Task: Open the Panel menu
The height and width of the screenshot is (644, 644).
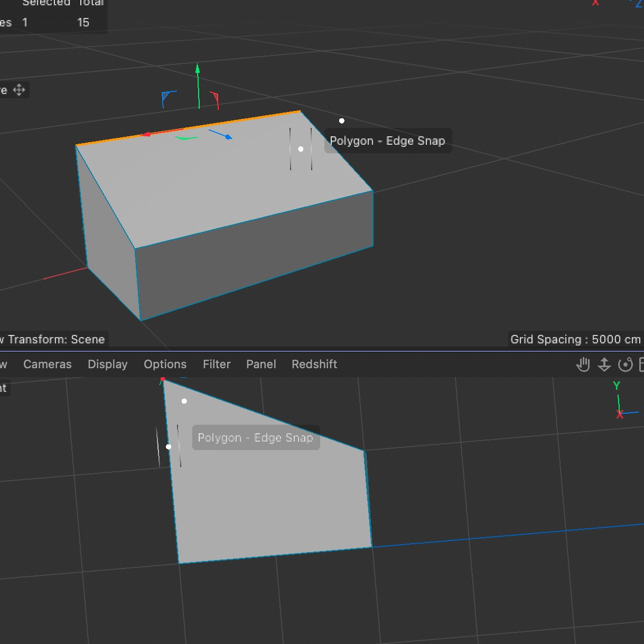Action: point(261,364)
